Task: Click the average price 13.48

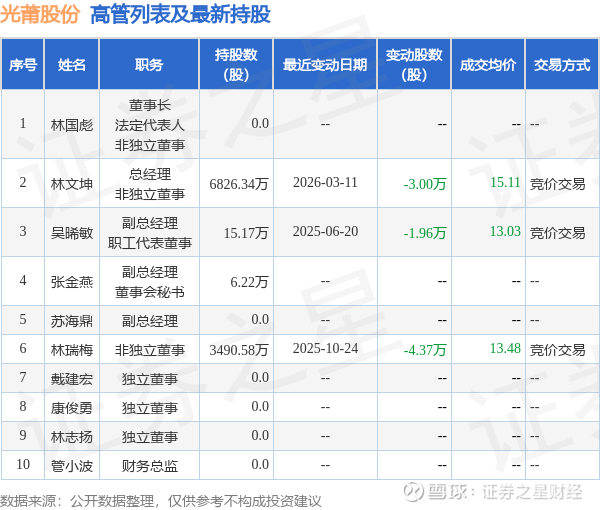Action: [x=505, y=349]
